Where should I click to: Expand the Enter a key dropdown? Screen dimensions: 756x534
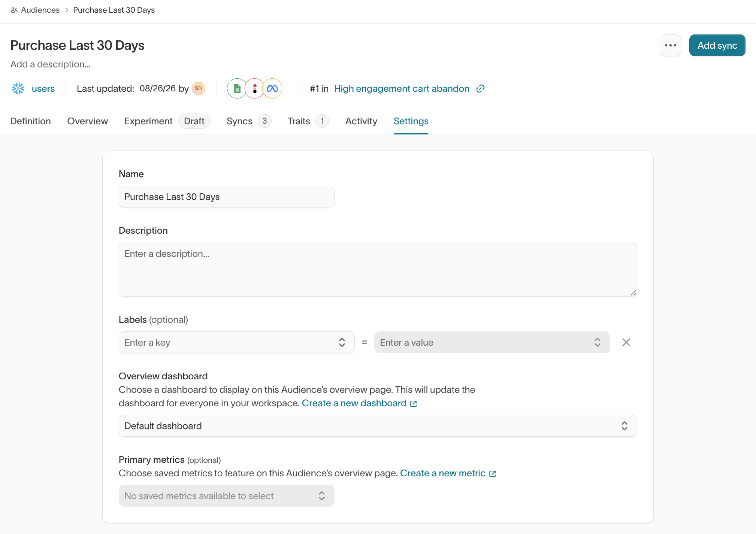pyautogui.click(x=237, y=342)
